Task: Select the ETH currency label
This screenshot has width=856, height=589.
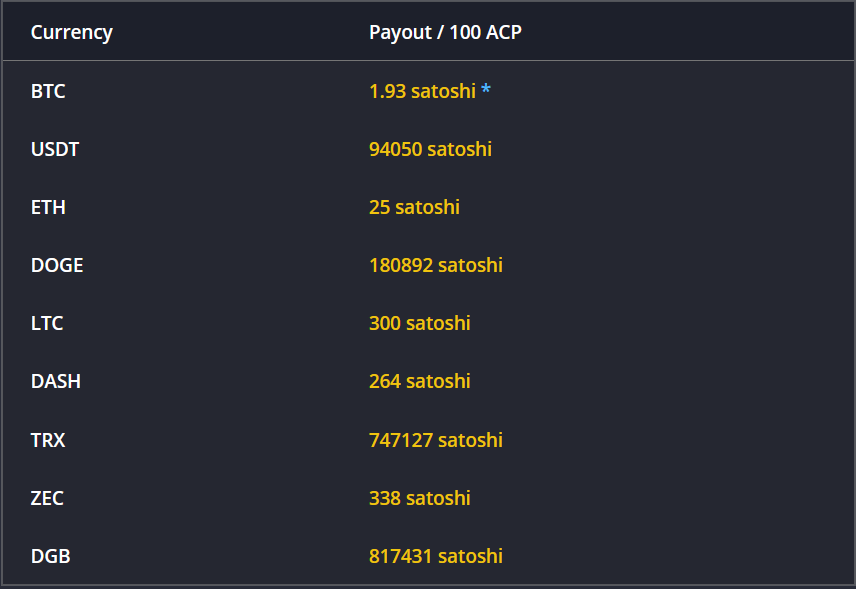Action: pos(48,207)
